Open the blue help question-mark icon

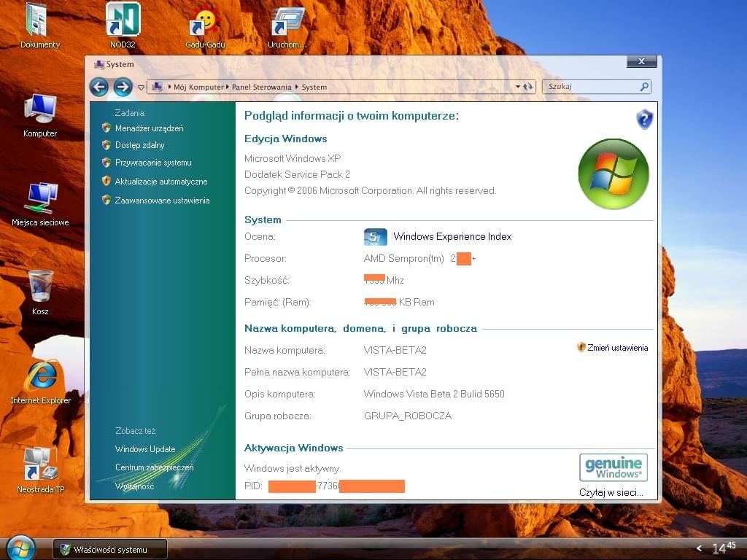tap(644, 119)
